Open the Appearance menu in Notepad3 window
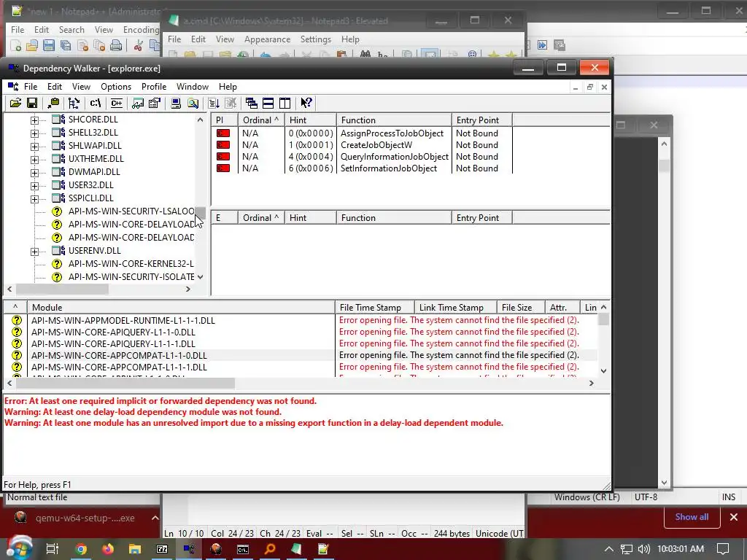Image resolution: width=747 pixels, height=560 pixels. tap(267, 39)
